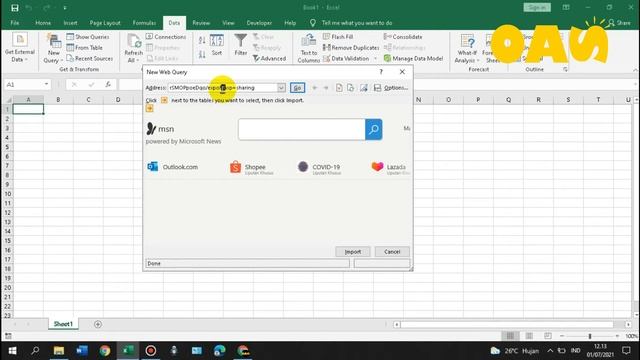Open the What-If Analysis menu
The height and width of the screenshot is (360, 640).
tap(467, 48)
